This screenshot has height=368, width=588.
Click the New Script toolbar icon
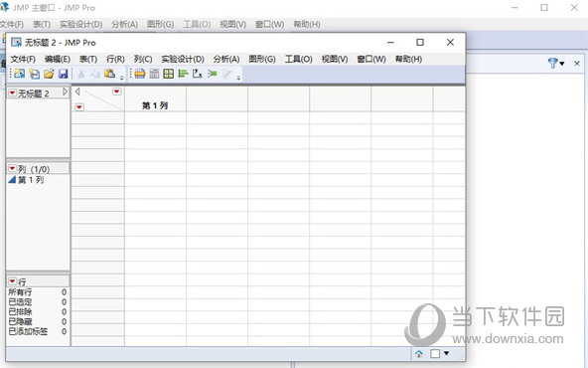[34, 74]
